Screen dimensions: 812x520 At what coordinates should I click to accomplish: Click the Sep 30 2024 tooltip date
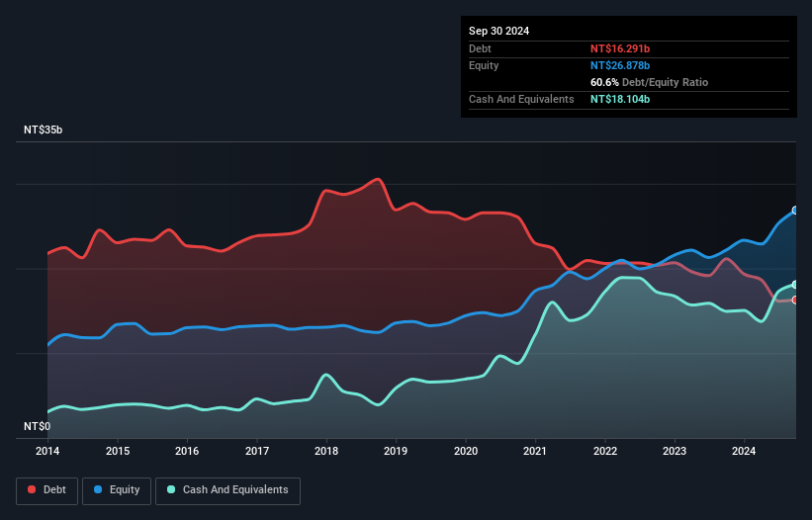coord(498,31)
